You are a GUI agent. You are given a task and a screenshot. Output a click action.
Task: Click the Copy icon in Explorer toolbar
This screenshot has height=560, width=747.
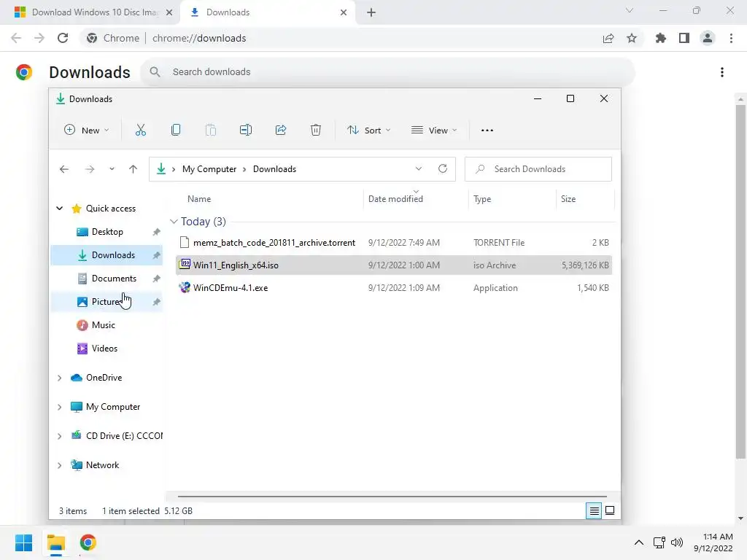[x=176, y=130]
